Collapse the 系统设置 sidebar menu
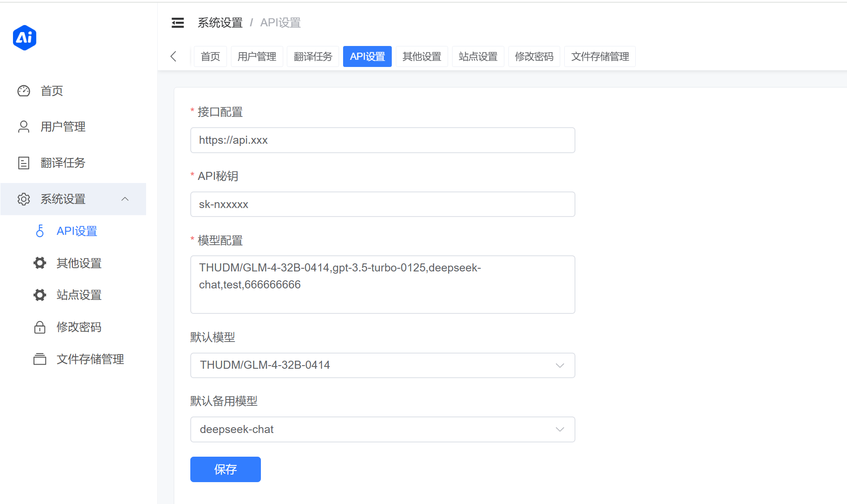This screenshot has width=847, height=504. point(125,199)
